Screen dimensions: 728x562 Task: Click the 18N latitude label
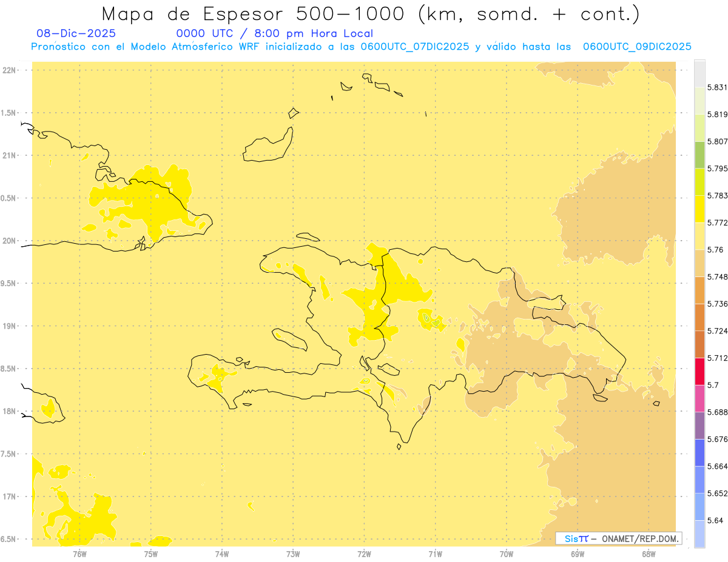(x=8, y=411)
